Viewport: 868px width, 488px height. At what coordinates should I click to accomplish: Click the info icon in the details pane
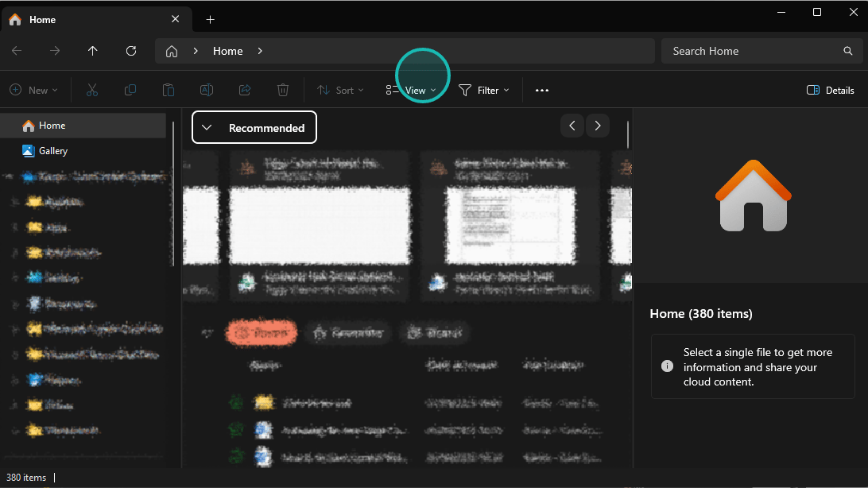(667, 366)
